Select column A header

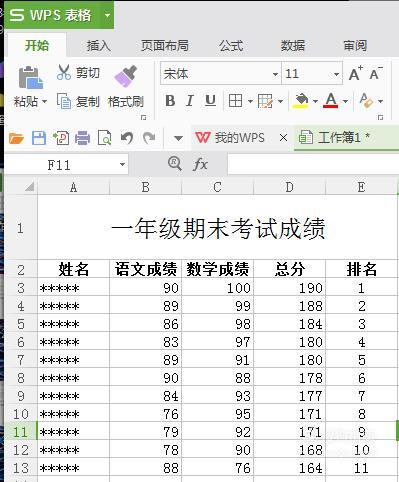(x=73, y=187)
